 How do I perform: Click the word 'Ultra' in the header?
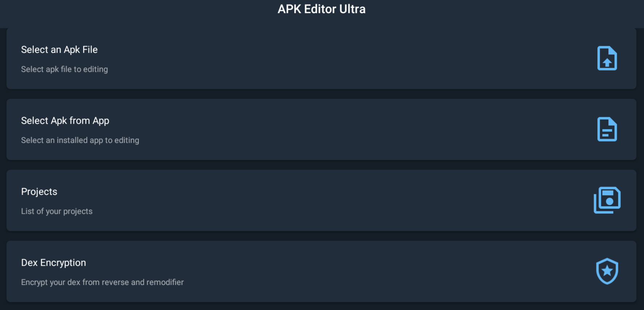[352, 9]
